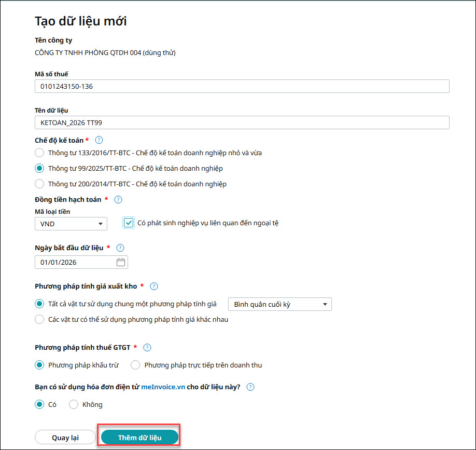Click the Thêm dữ liệu button
The height and width of the screenshot is (450, 476).
tap(139, 437)
